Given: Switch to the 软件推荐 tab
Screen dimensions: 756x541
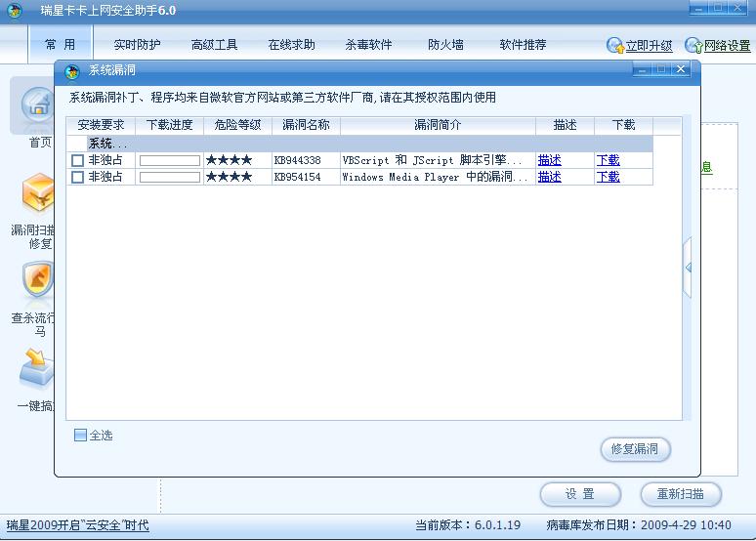Looking at the screenshot, I should tap(523, 45).
